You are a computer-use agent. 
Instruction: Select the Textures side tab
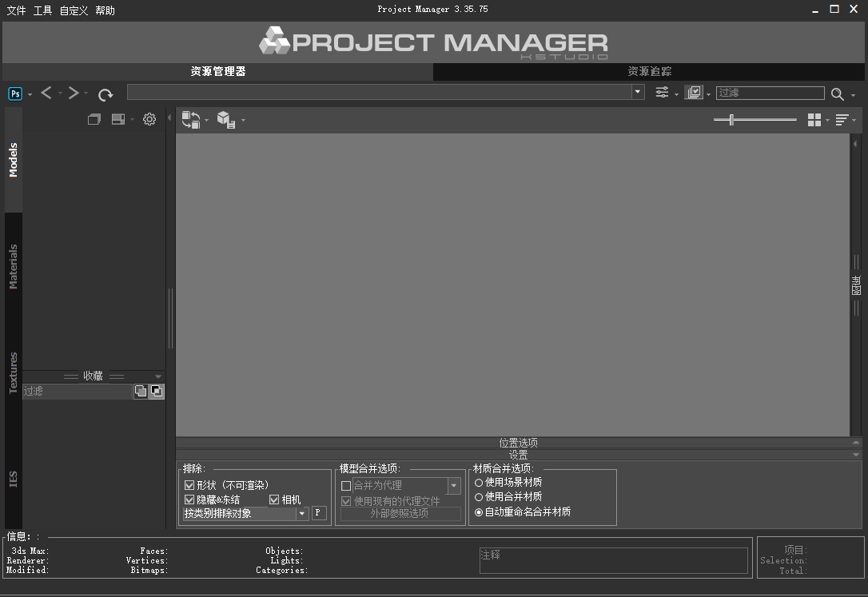point(14,373)
